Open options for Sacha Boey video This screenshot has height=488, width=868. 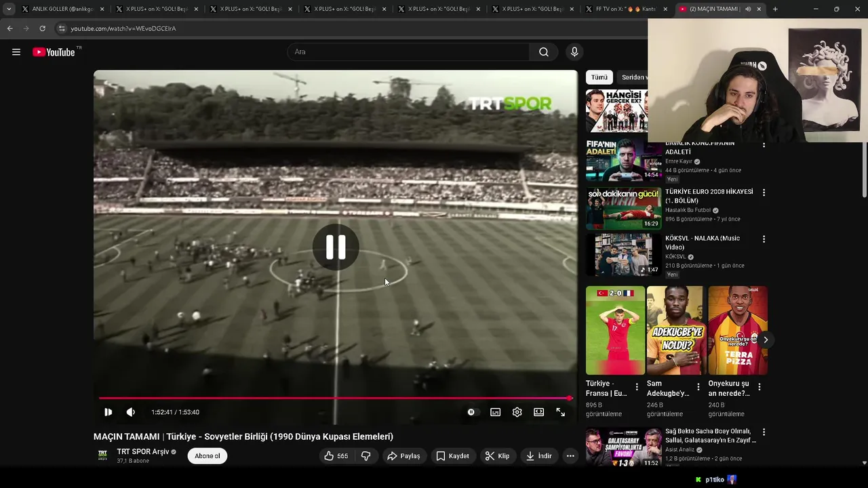[x=764, y=432]
